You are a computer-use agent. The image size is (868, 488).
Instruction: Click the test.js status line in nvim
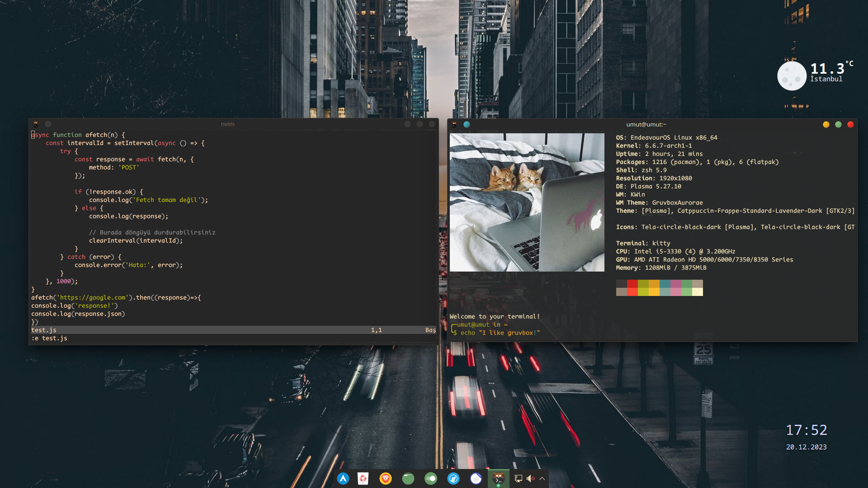[x=44, y=330]
